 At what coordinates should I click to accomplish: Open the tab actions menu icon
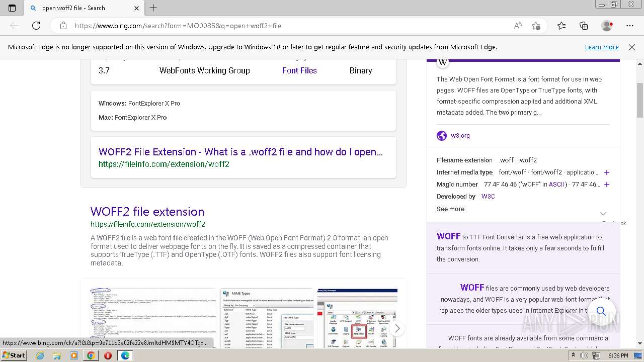tap(12, 8)
